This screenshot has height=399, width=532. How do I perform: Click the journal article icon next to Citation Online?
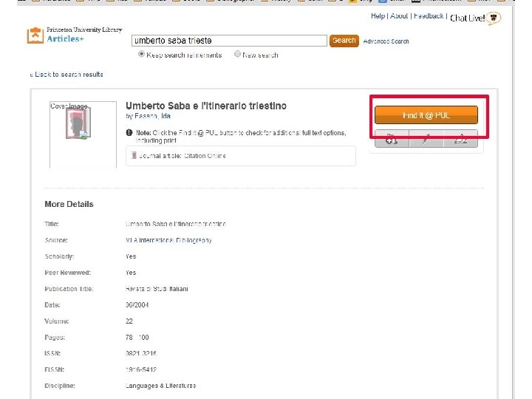click(x=134, y=155)
